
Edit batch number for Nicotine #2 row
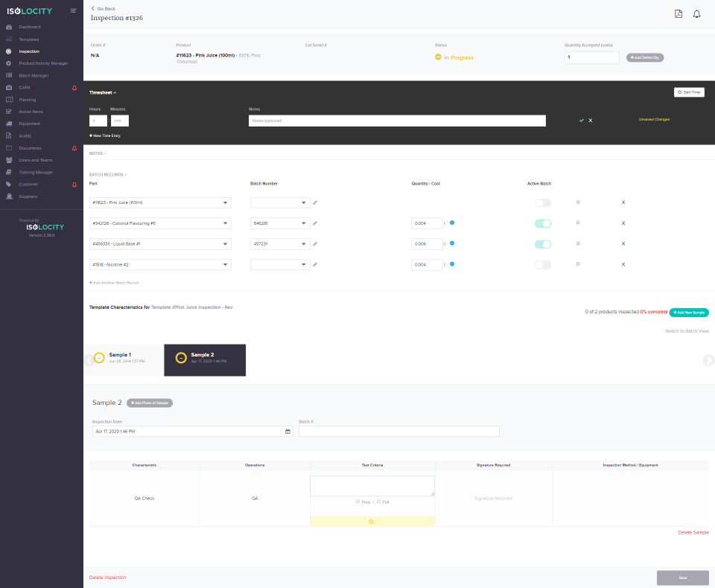(x=315, y=264)
